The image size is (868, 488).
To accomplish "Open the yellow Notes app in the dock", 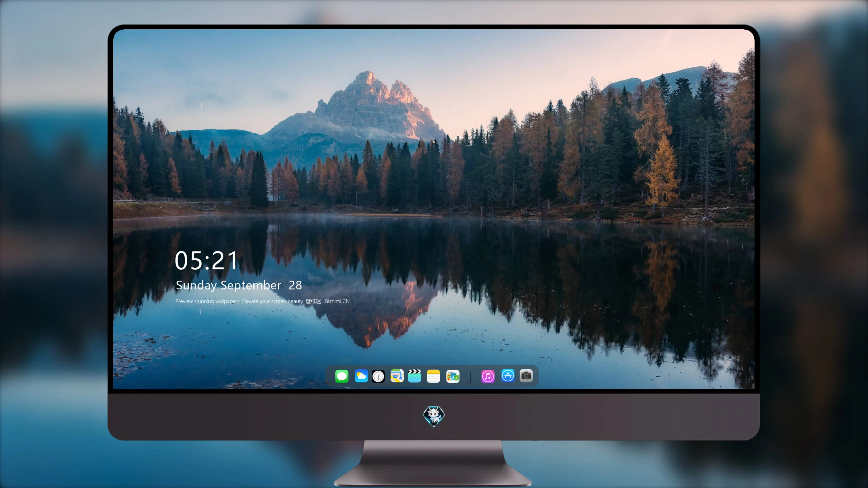I will coord(433,376).
